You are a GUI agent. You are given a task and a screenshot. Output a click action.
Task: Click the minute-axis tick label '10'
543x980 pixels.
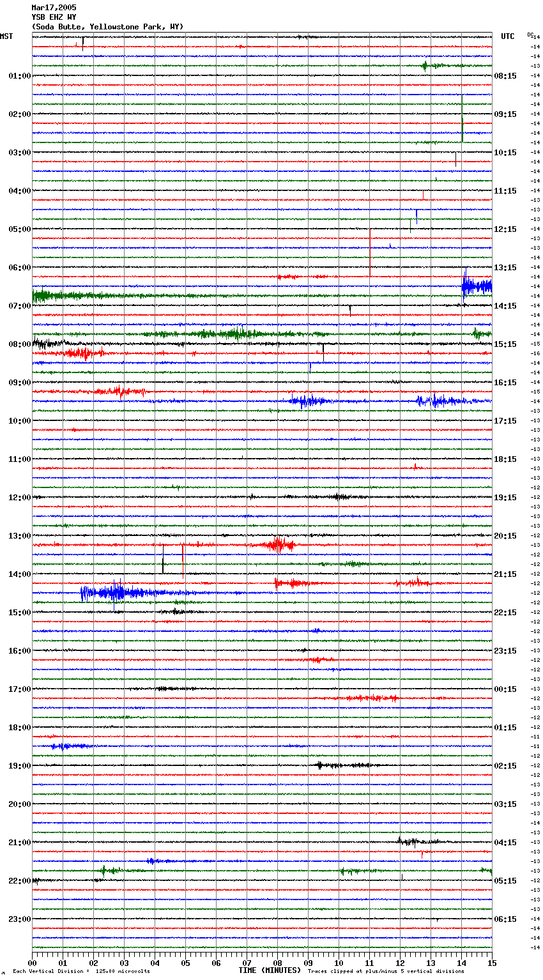(x=339, y=963)
